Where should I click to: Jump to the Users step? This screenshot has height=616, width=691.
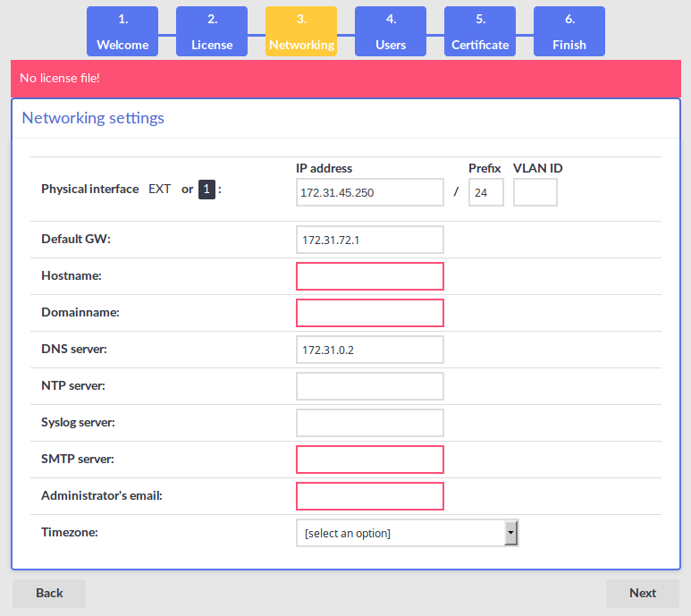point(391,32)
